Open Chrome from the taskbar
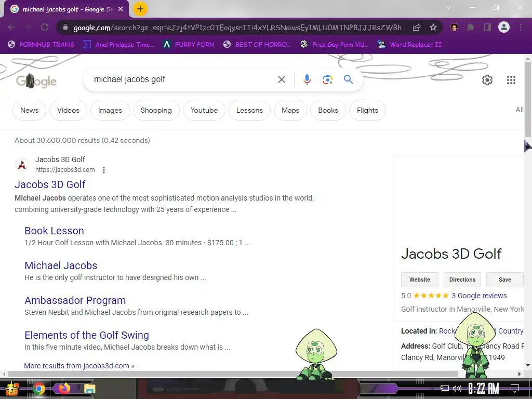The width and height of the screenshot is (532, 399). click(x=39, y=389)
